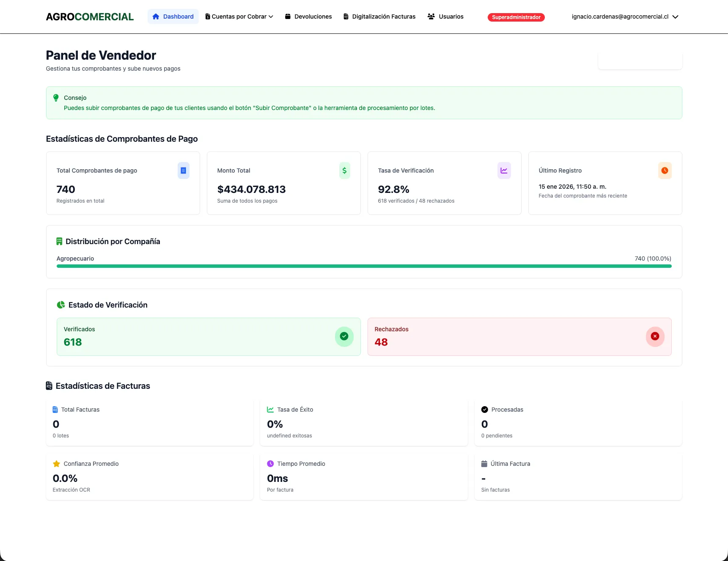This screenshot has width=728, height=561.
Task: Click the AGROCOMERCIAL logo
Action: tap(90, 16)
